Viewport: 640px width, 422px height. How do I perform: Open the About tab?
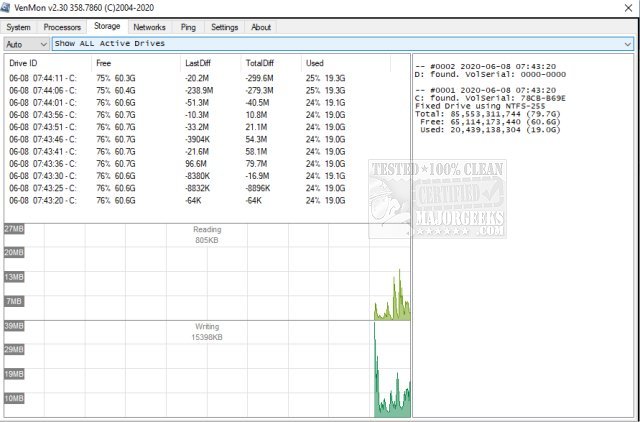tap(261, 27)
